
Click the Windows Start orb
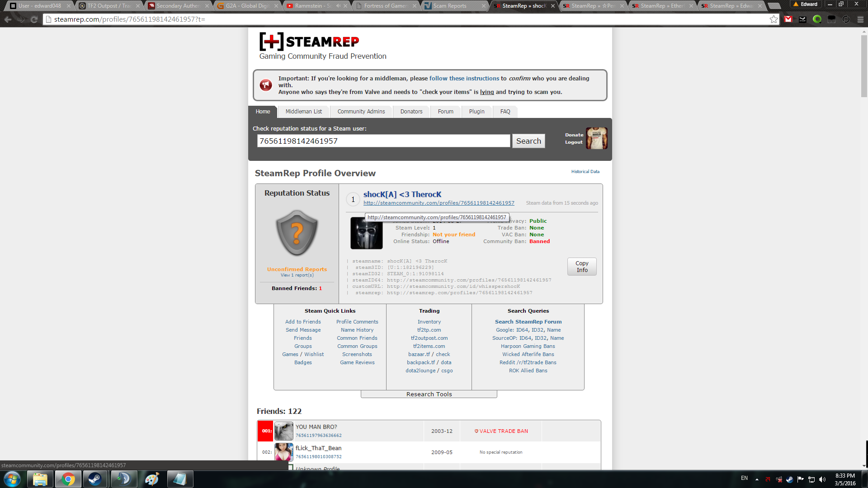point(12,479)
